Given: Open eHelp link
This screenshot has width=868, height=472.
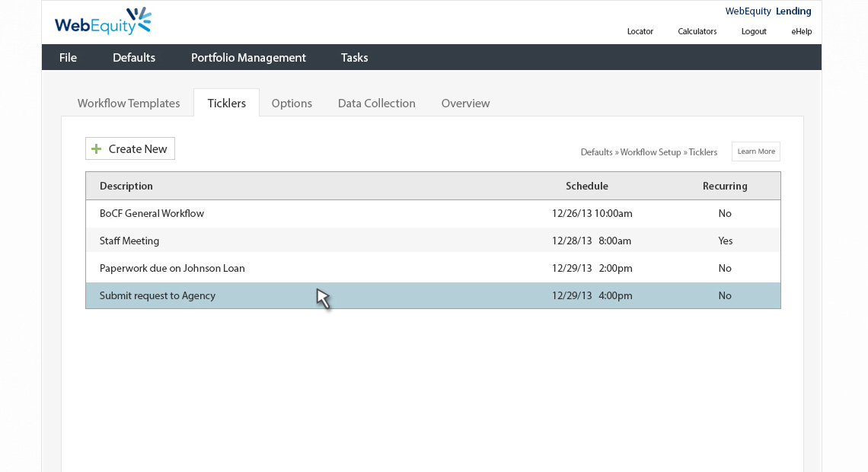Looking at the screenshot, I should coord(801,32).
